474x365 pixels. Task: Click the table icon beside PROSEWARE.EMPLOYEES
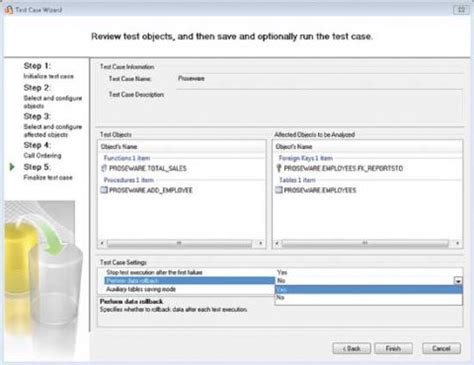(279, 190)
